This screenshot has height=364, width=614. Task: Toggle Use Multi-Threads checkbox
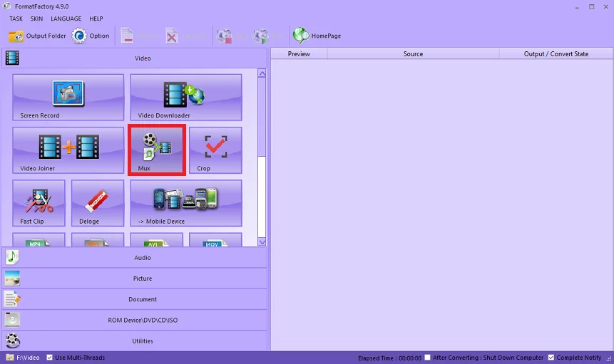(x=49, y=358)
